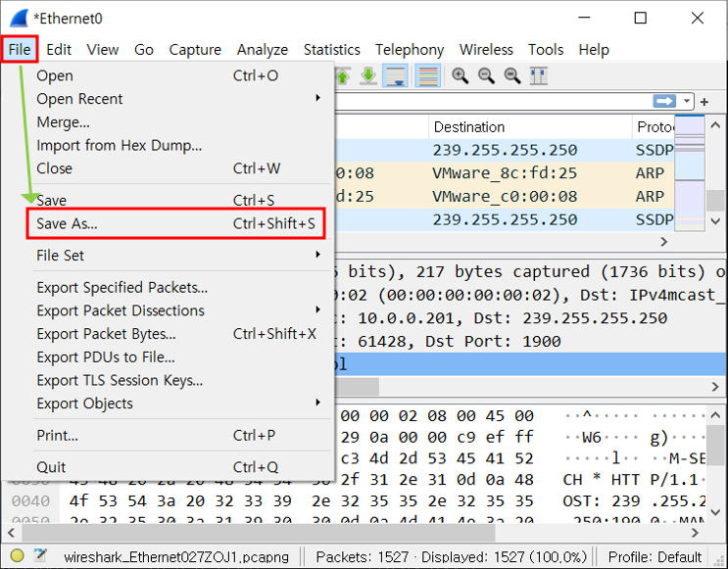Click the plus add filter button
Image resolution: width=728 pixels, height=569 pixels.
[x=704, y=101]
